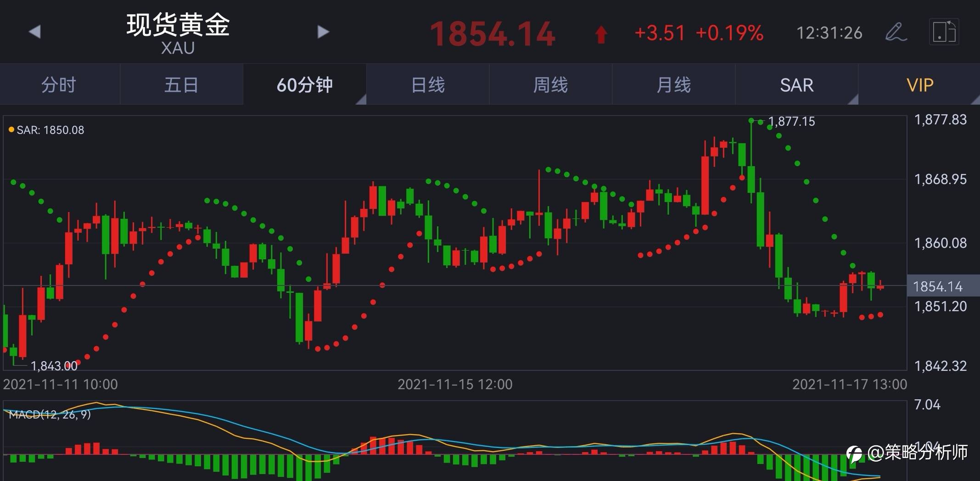Click the MACD(12, 26, 9) indicator label
980x481 pixels.
coord(50,414)
